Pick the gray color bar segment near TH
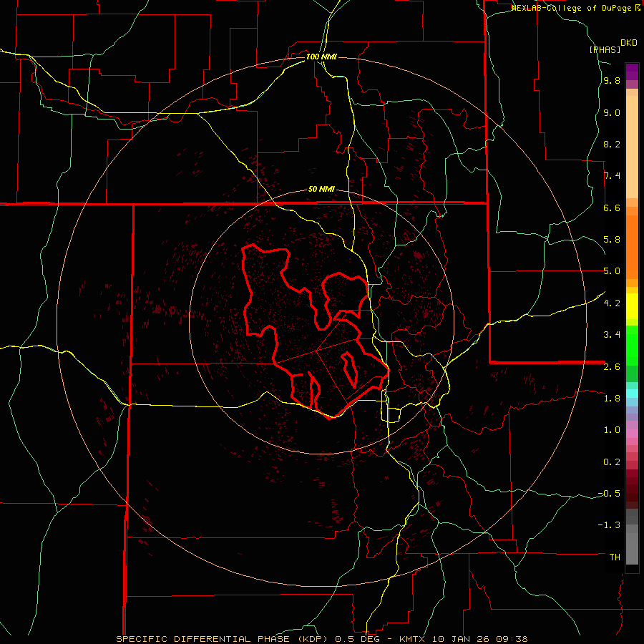The height and width of the screenshot is (644, 644). pos(632,548)
